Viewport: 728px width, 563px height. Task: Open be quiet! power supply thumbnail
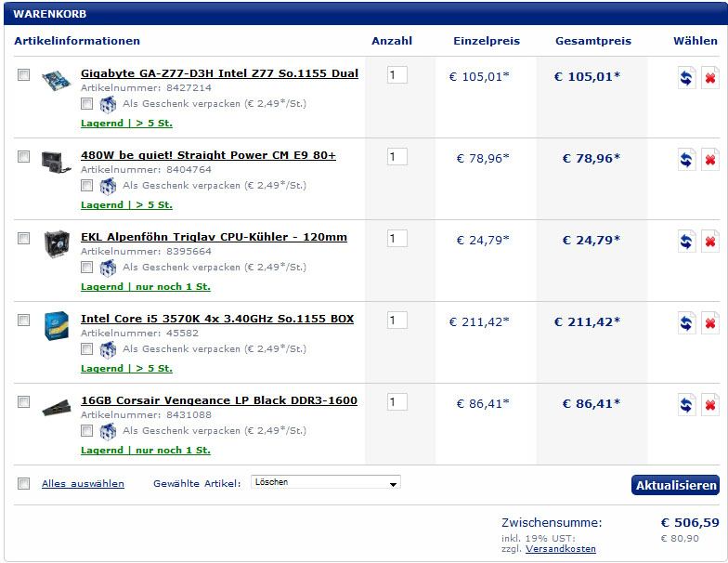click(56, 162)
